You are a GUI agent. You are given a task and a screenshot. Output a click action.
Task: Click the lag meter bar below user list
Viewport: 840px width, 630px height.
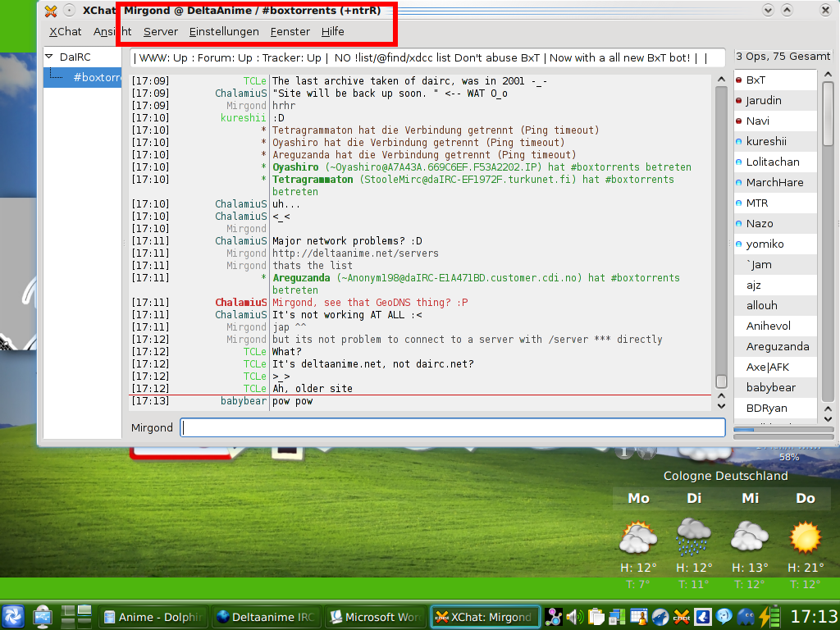click(774, 429)
